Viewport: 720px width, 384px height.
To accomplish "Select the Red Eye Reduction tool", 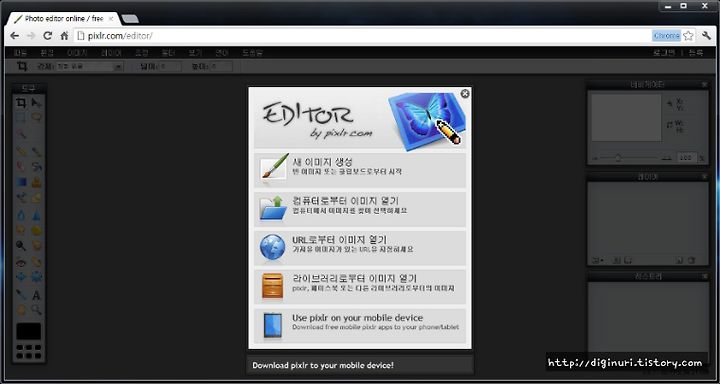I will pos(21,263).
